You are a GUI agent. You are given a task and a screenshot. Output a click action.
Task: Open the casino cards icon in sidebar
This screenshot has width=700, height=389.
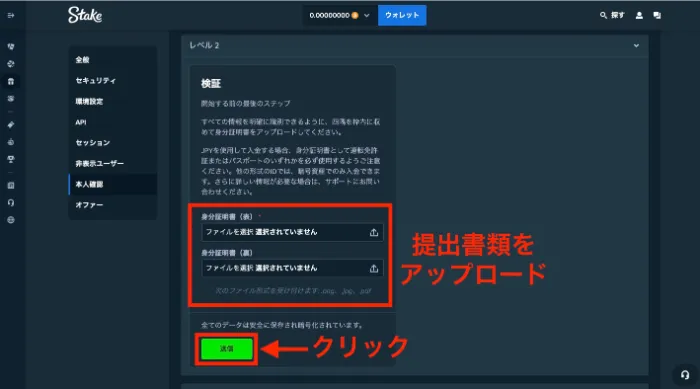pos(11,46)
